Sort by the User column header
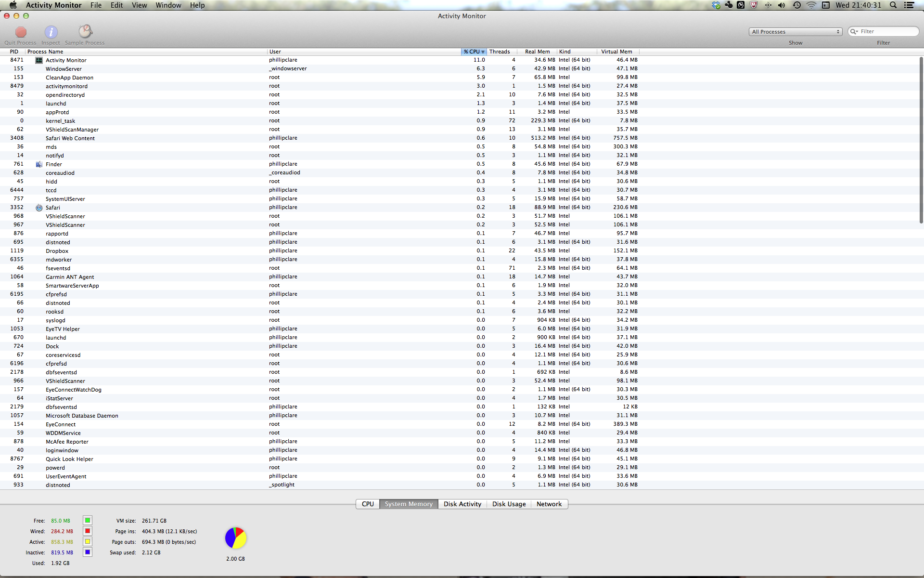924x578 pixels. pos(364,52)
